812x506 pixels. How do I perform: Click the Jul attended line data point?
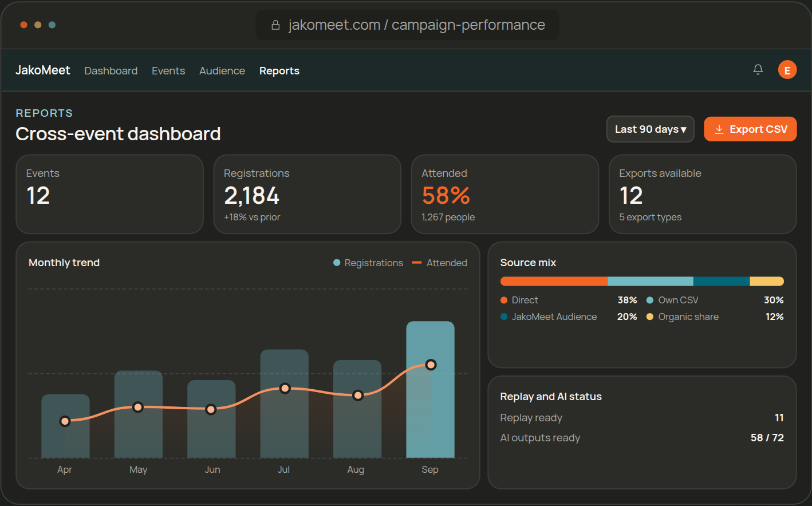pos(285,388)
